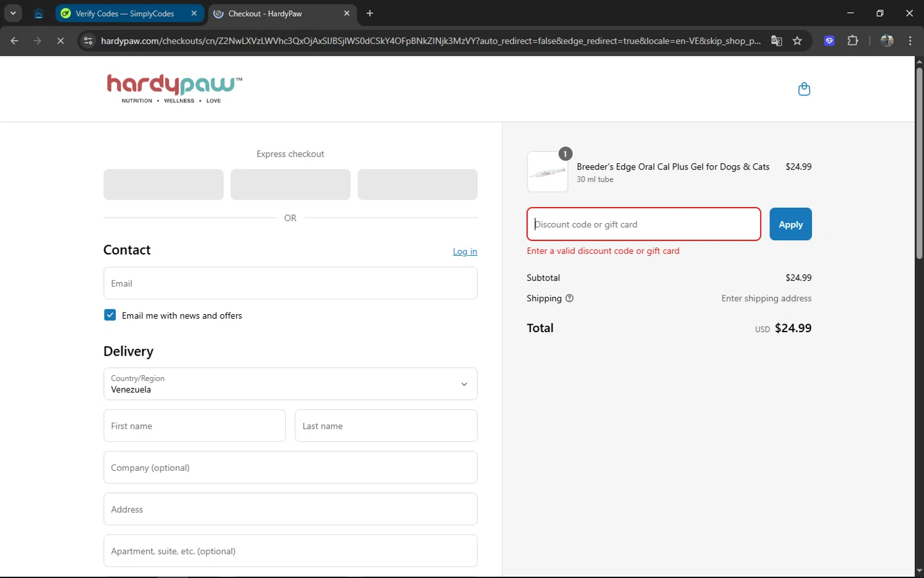This screenshot has width=924, height=578.
Task: Click the Breeder's Edge product thumbnail
Action: (548, 172)
